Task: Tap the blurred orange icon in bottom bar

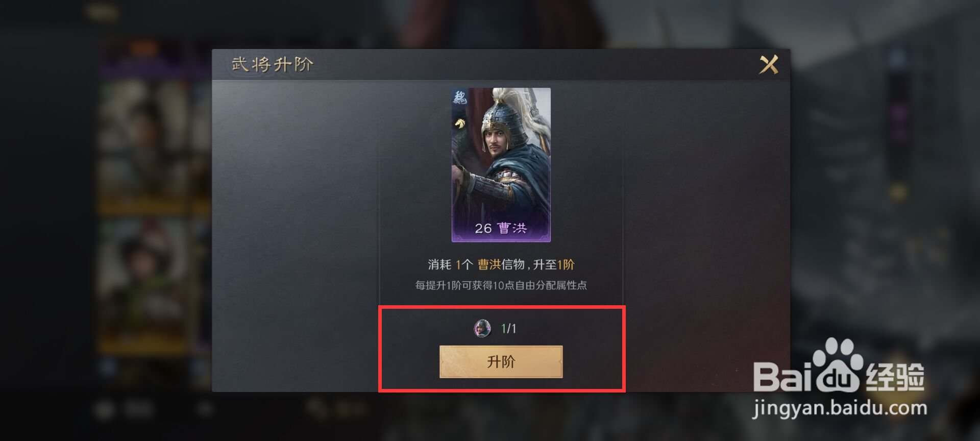Action: [x=317, y=407]
